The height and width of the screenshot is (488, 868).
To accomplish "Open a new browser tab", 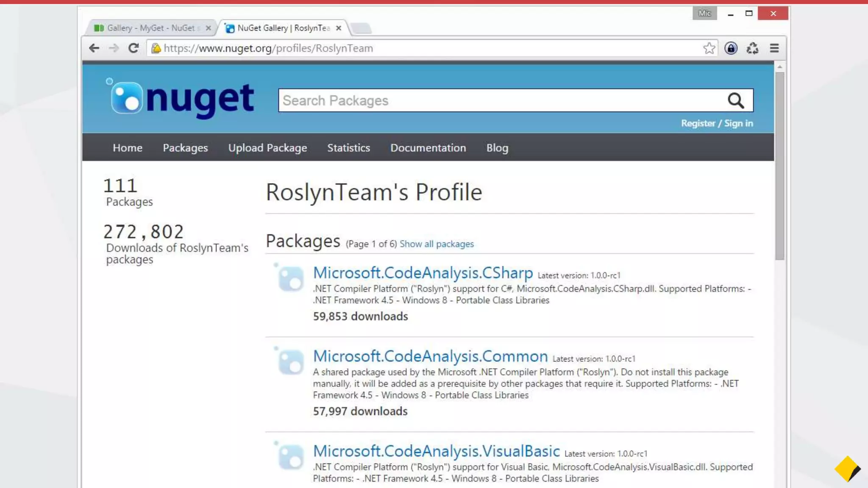I will 361,28.
